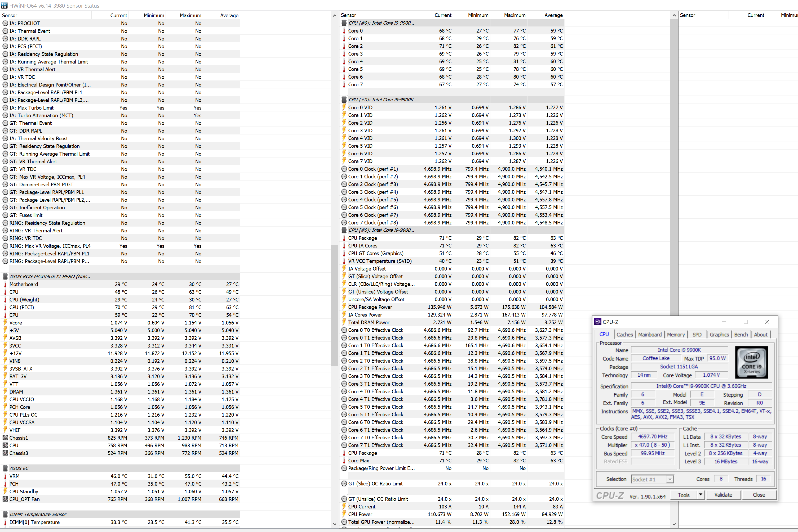Viewport: 798px width, 532px height.
Task: Click the clock icon next to Core 0 Clock
Action: (344, 169)
